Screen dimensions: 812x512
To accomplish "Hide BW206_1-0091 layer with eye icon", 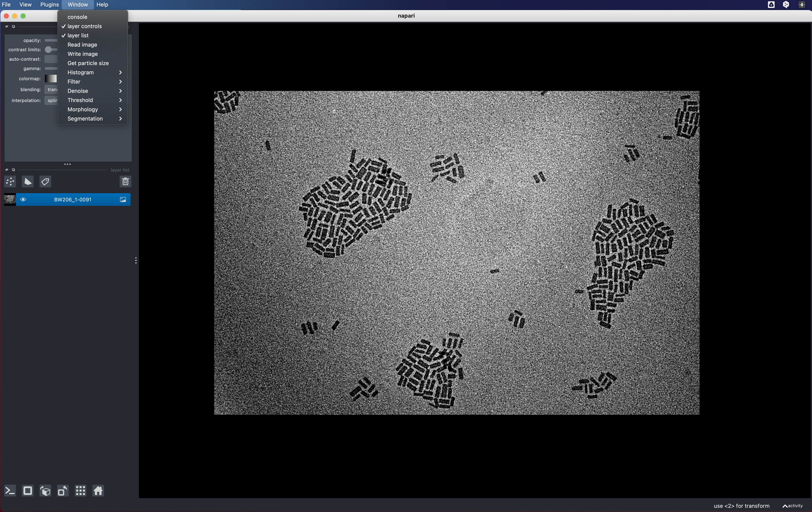I will [23, 200].
